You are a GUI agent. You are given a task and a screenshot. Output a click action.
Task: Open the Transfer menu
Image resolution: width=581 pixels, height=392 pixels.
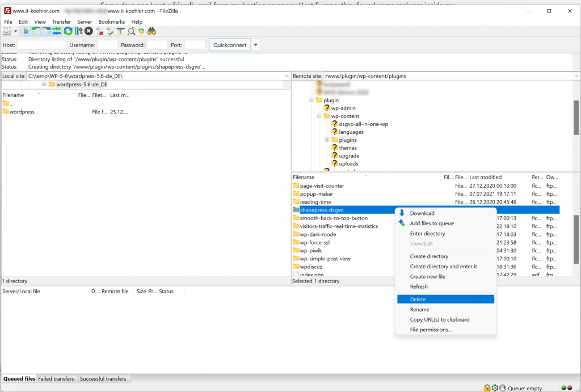tap(61, 22)
